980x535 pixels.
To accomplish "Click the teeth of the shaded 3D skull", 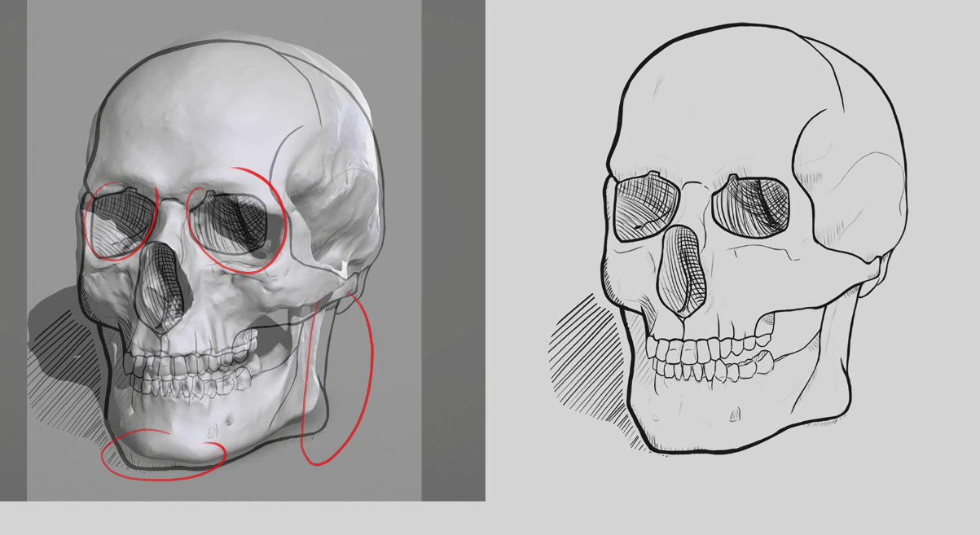I will pos(189,375).
